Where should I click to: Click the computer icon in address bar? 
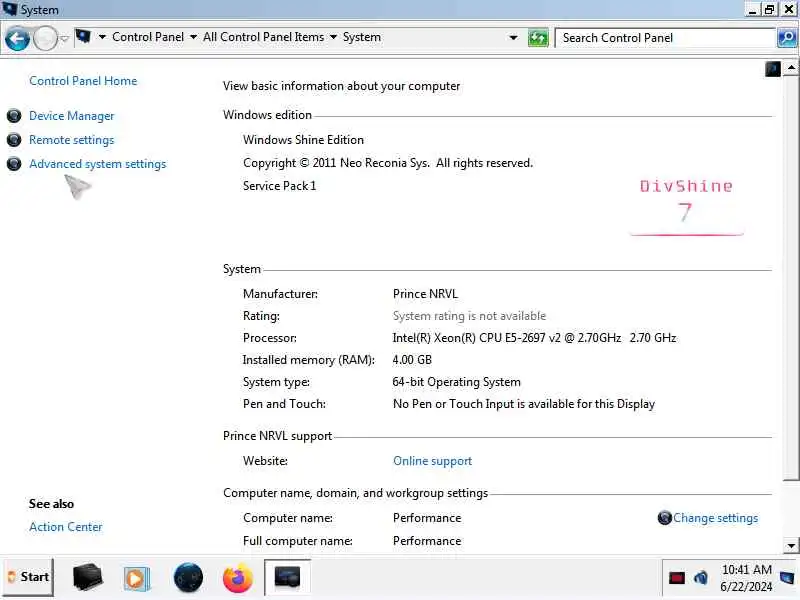click(x=83, y=37)
